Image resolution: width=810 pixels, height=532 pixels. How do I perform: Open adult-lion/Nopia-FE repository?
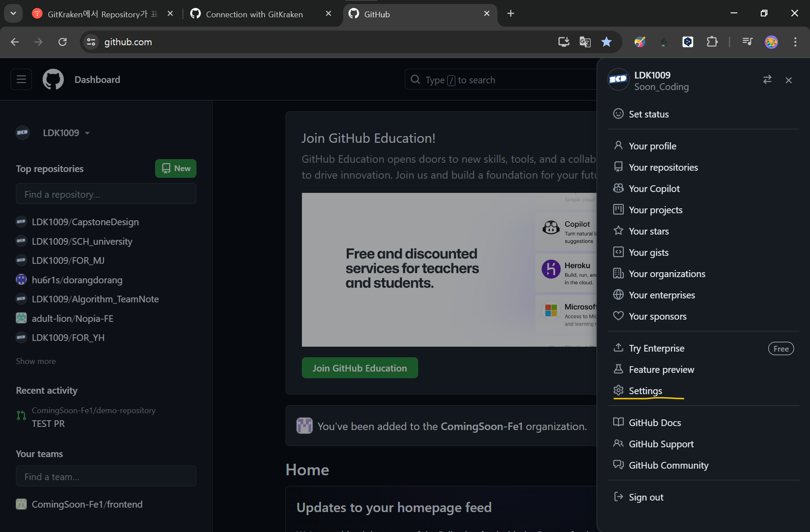(73, 318)
